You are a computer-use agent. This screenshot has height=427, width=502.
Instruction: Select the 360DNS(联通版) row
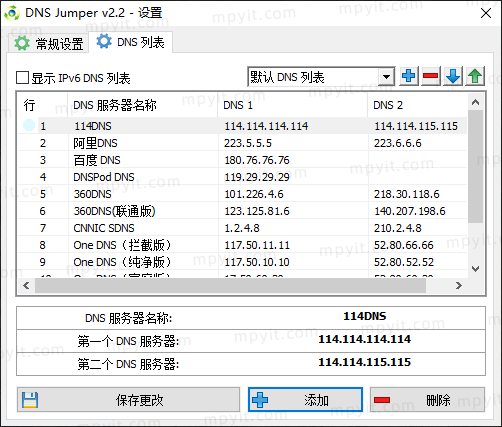point(242,211)
